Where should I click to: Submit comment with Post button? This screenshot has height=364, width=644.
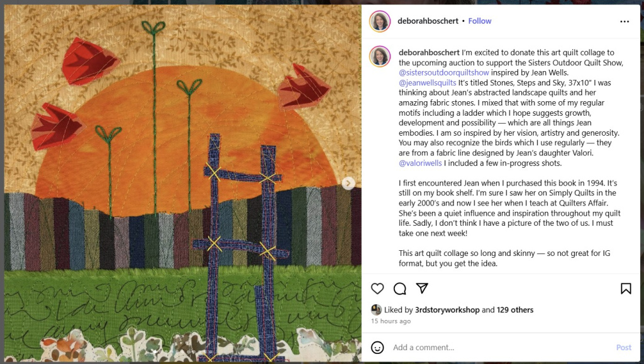pos(623,348)
